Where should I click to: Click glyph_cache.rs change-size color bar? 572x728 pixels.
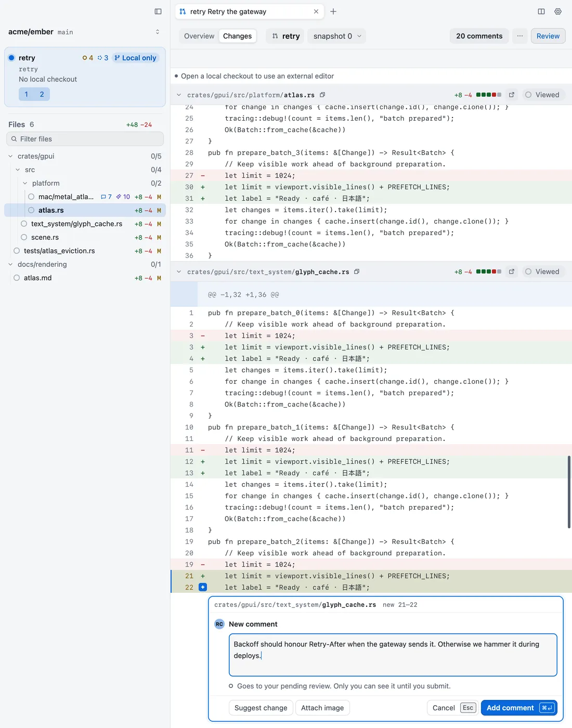pos(488,271)
